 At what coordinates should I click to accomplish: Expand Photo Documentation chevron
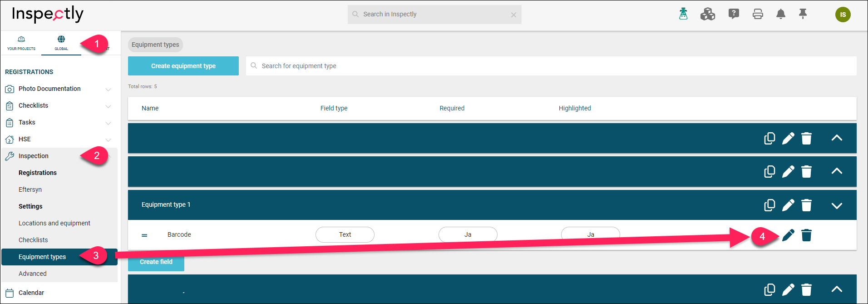[x=108, y=89]
